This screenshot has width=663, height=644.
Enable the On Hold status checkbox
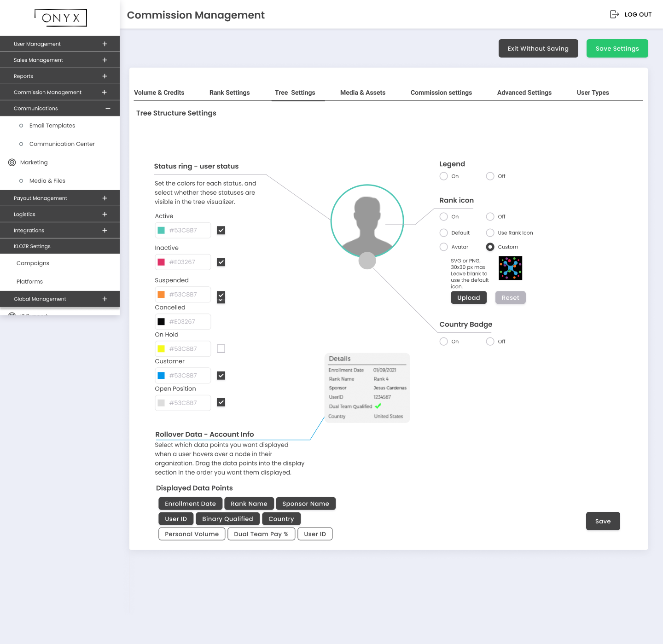221,348
